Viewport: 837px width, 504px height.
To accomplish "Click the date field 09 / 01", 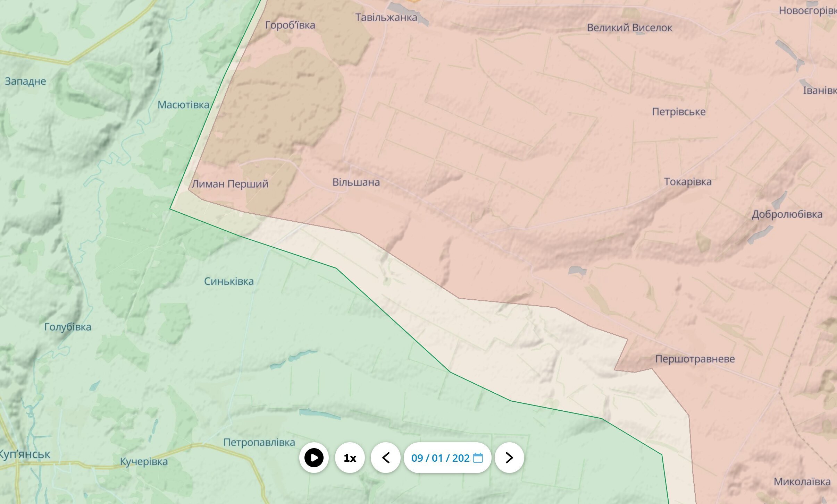I will (x=440, y=458).
